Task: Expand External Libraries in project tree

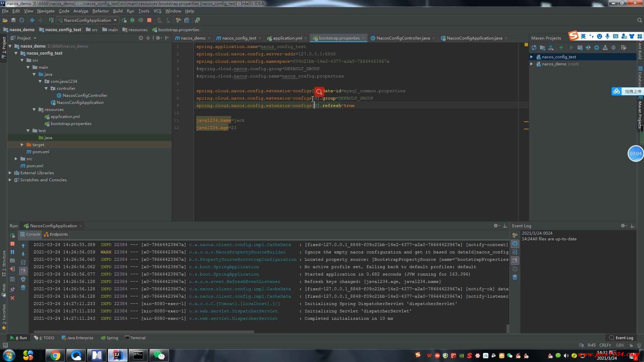Action: [10, 173]
